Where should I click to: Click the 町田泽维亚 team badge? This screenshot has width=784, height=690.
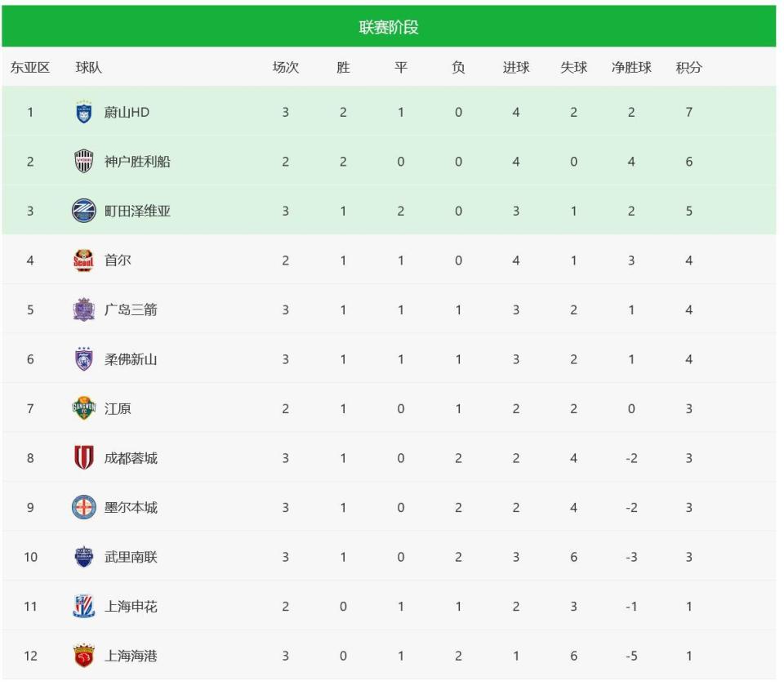(x=84, y=211)
